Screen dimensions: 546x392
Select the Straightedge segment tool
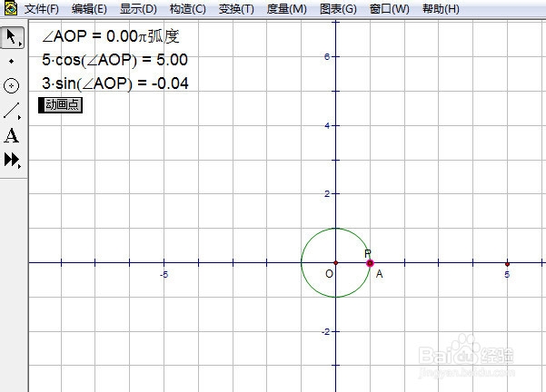tap(12, 111)
